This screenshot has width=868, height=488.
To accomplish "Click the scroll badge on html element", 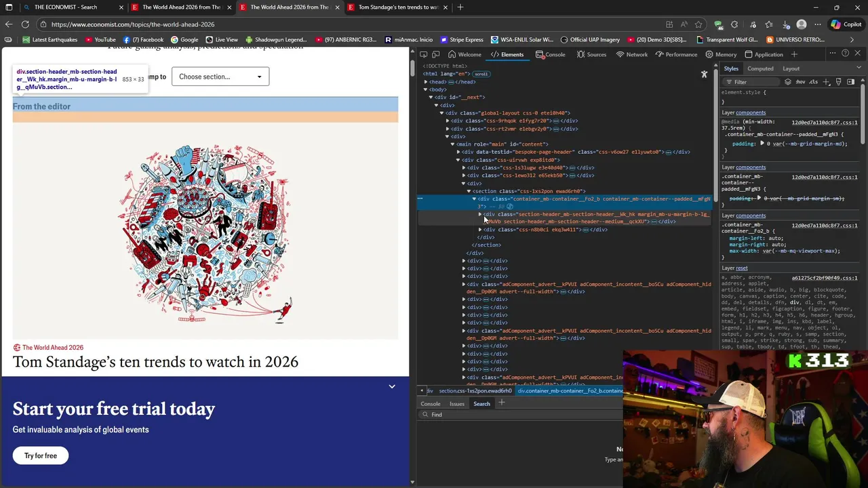I will [481, 74].
